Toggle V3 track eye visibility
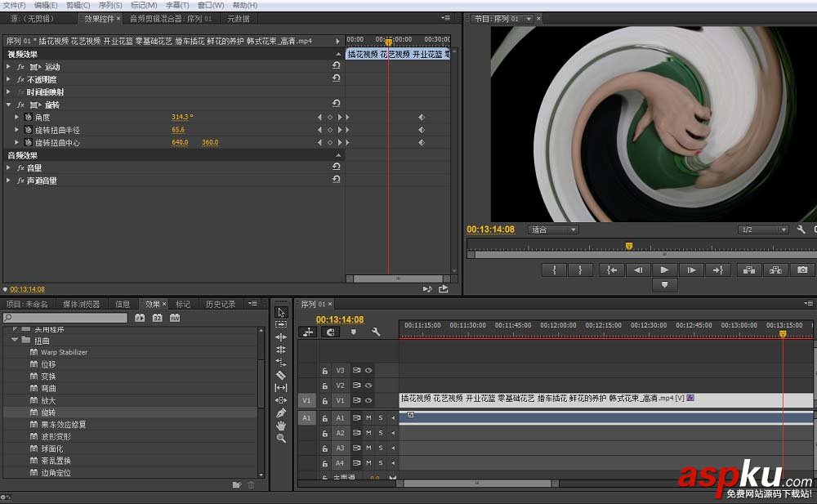The width and height of the screenshot is (817, 504). tap(368, 370)
